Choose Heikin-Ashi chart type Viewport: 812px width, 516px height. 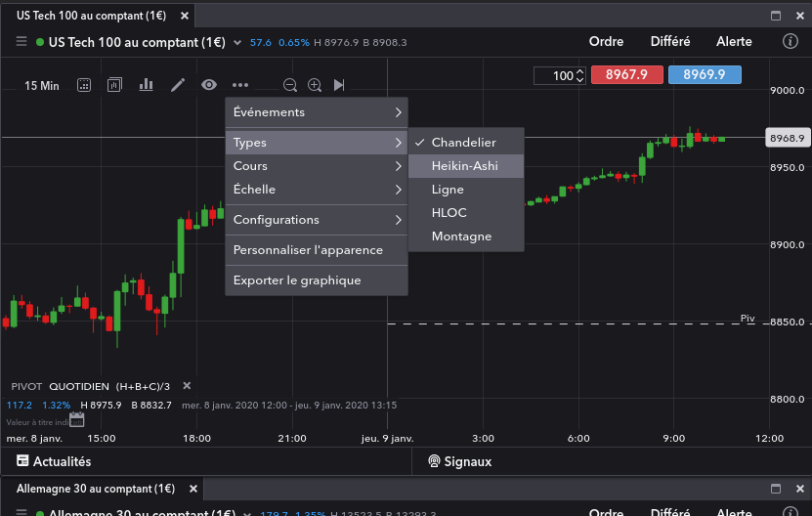tap(465, 166)
